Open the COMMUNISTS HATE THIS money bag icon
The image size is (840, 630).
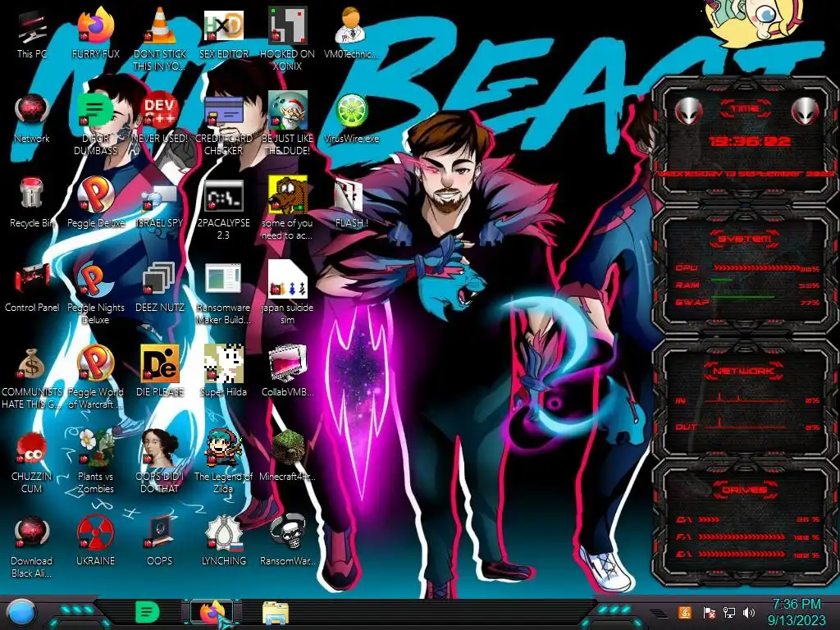click(32, 364)
